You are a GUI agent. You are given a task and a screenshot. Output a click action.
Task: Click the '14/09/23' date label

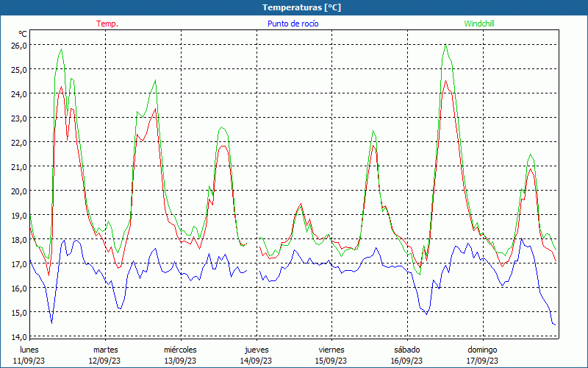[256, 361]
